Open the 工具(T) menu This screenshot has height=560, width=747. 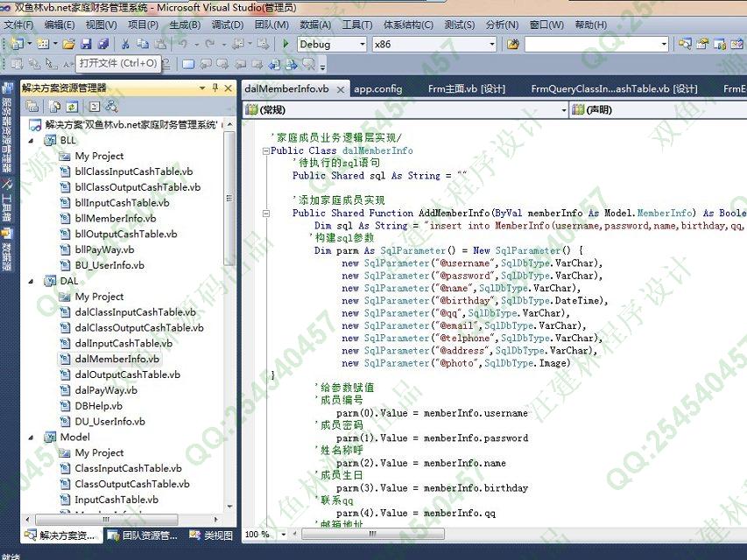[356, 24]
